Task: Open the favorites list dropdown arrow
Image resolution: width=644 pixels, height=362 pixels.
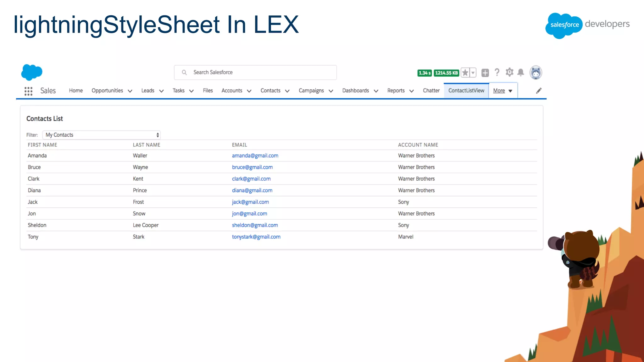Action: [473, 73]
